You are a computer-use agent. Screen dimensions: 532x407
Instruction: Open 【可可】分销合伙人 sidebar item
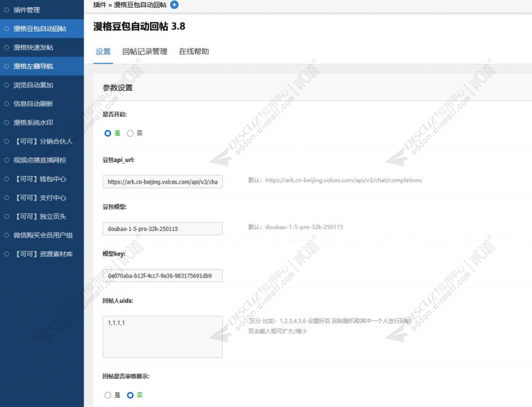[42, 141]
